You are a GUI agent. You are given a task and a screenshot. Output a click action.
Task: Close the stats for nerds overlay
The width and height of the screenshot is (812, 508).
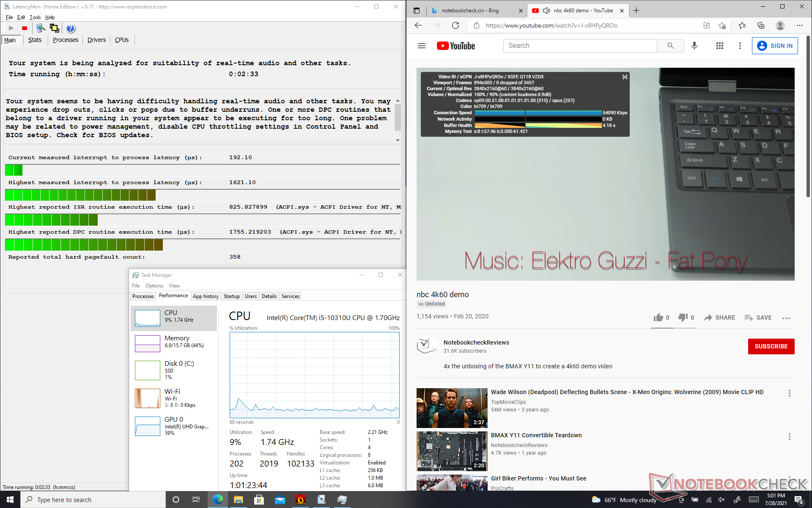[625, 77]
